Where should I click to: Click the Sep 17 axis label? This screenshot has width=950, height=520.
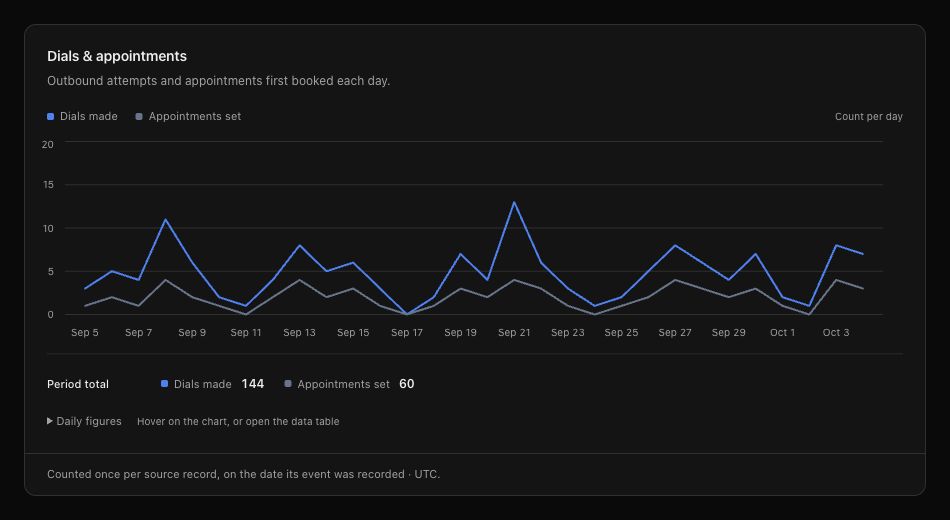coord(407,332)
